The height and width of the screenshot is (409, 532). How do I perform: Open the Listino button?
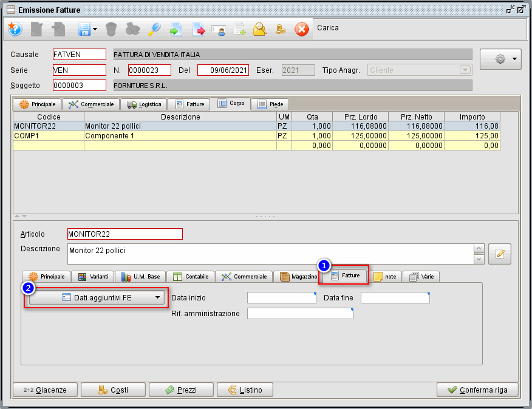[245, 390]
